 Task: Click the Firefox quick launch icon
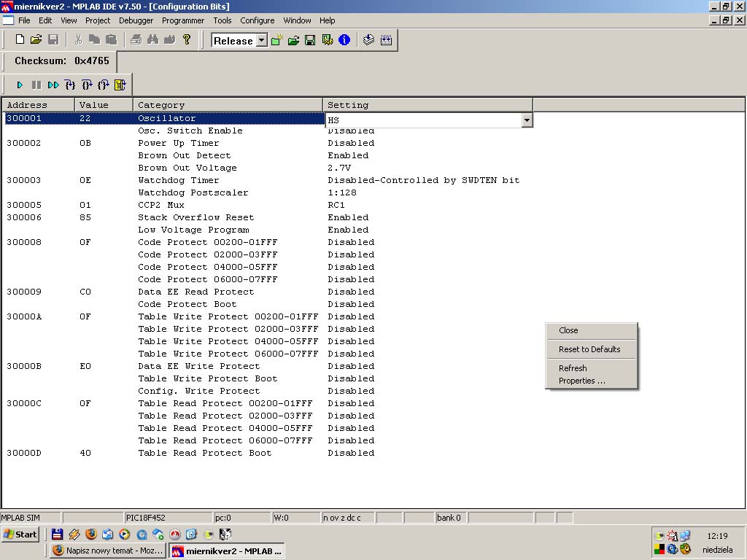[x=90, y=534]
